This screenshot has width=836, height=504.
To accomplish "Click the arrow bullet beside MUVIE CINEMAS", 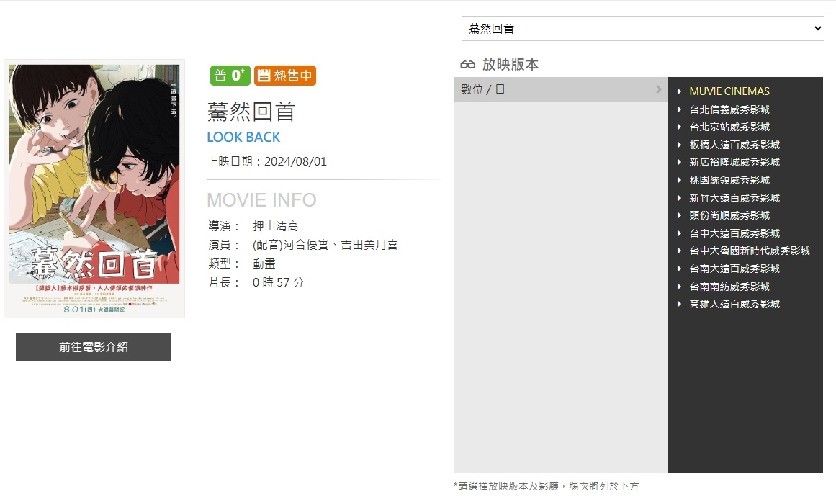I will coord(679,91).
